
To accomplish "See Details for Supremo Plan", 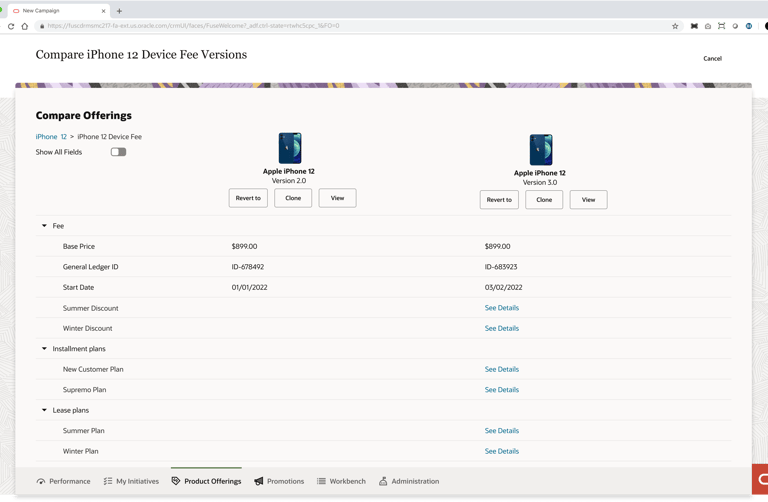I will pyautogui.click(x=502, y=390).
